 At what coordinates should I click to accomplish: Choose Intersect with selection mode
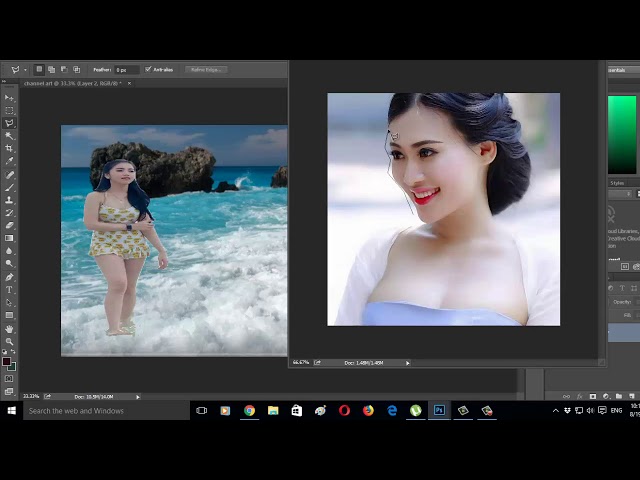[76, 69]
